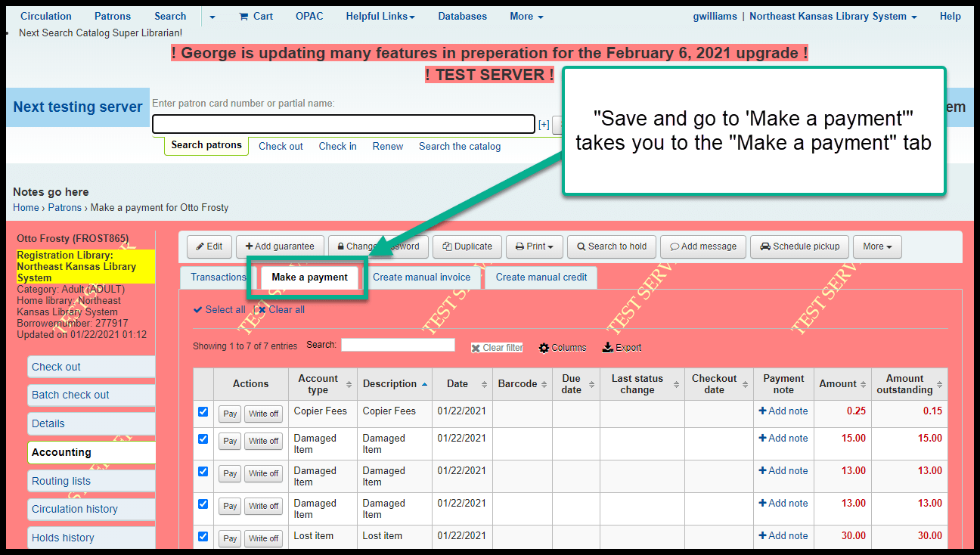The image size is (980, 555).
Task: Open the Patrons menu
Action: point(113,16)
